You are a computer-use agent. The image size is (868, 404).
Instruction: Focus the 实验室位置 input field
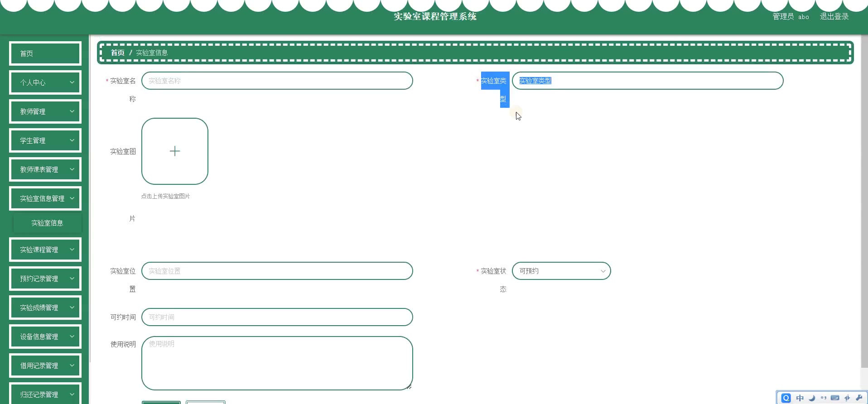[x=277, y=271]
